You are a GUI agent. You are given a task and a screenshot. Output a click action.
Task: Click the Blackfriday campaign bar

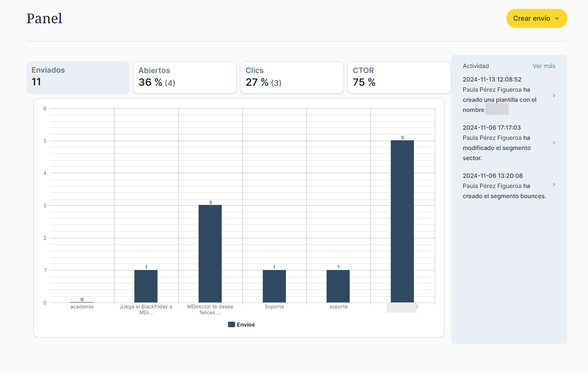146,286
